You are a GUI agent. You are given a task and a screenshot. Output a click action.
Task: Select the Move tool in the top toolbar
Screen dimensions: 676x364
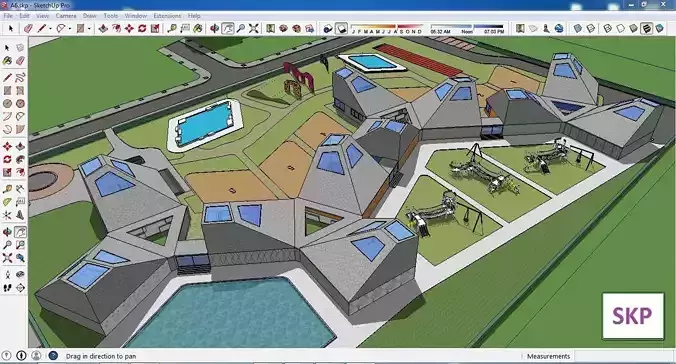[129, 28]
